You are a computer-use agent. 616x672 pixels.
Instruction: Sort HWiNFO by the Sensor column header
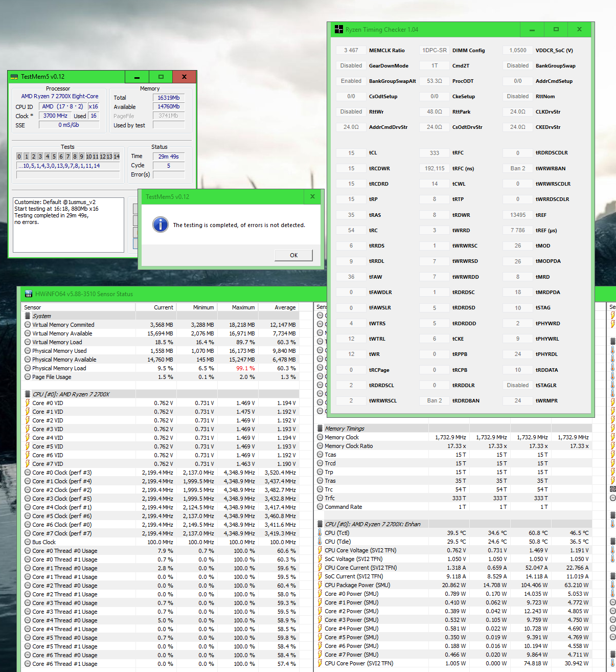pos(79,307)
